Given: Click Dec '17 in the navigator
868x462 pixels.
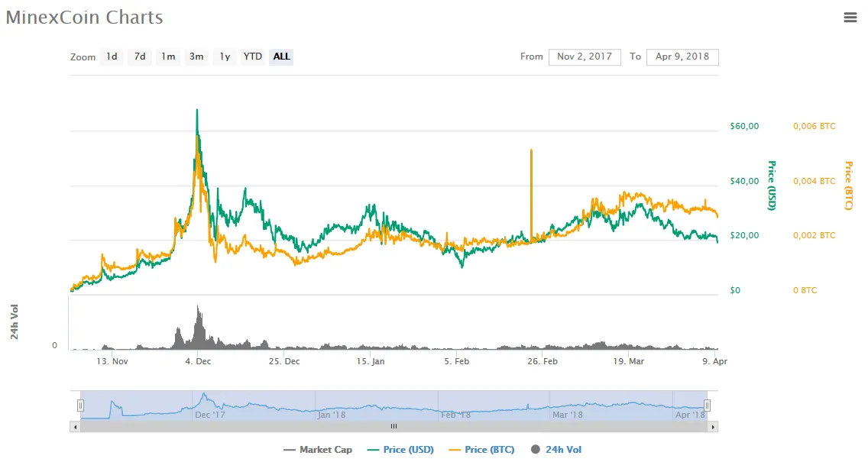Looking at the screenshot, I should coord(210,415).
